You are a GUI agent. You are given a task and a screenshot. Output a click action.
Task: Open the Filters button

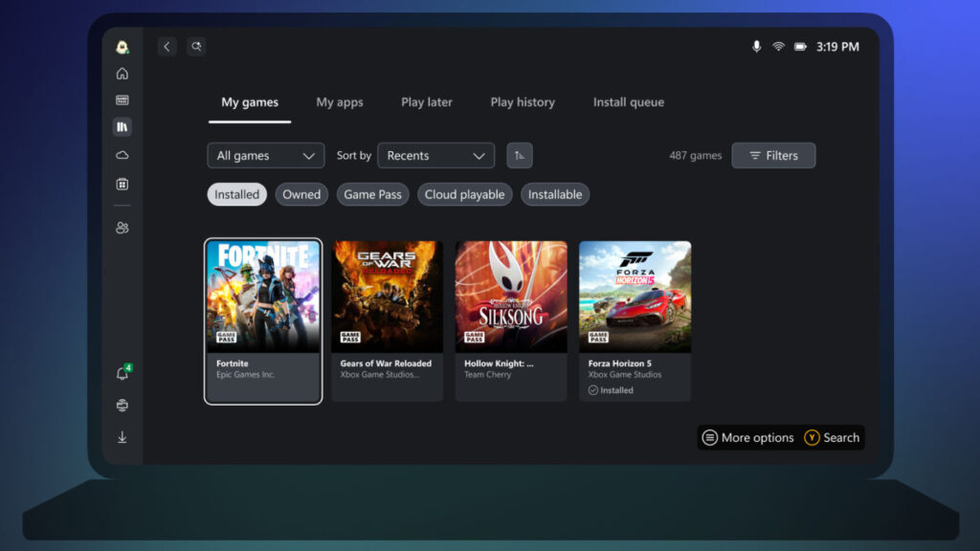pos(773,155)
